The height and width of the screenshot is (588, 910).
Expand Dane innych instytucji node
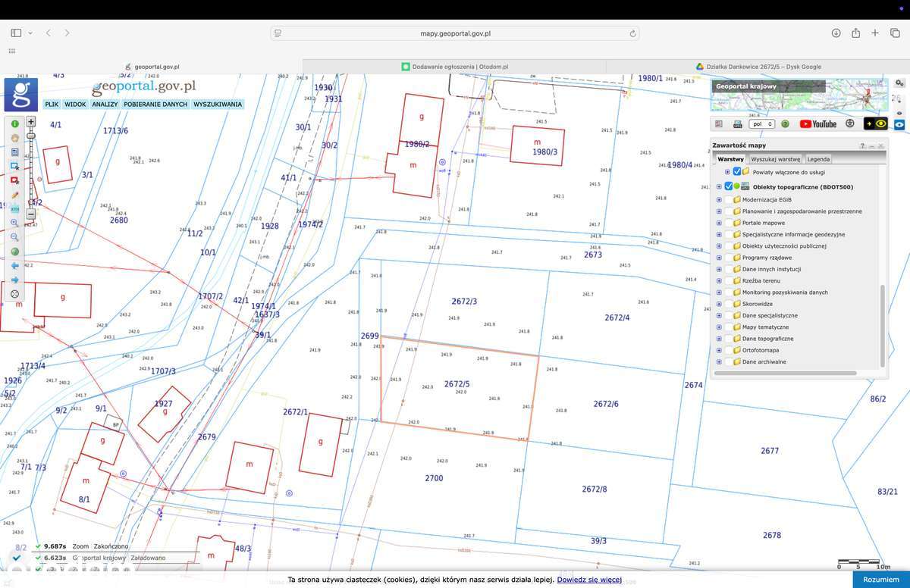[x=719, y=269]
